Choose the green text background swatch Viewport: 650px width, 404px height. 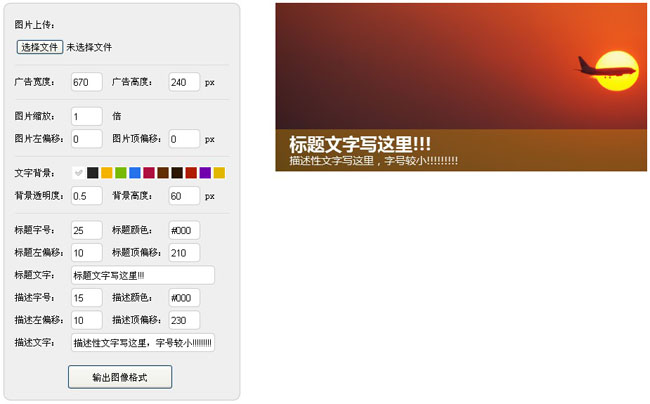(121, 173)
